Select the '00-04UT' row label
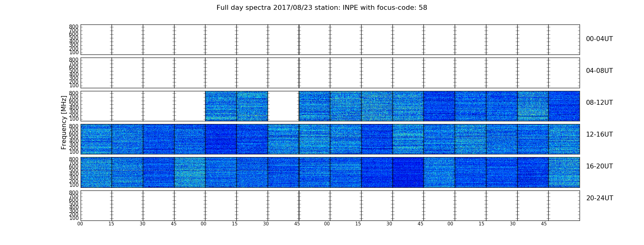 [x=599, y=39]
